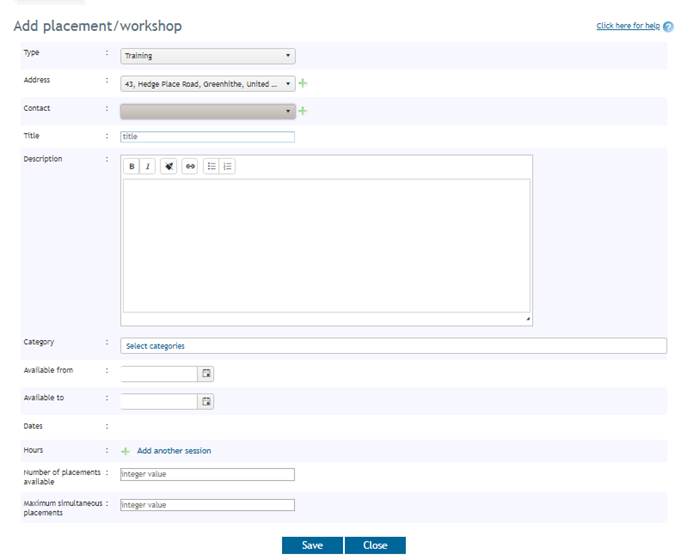Click the Description label
The height and width of the screenshot is (560, 681).
pyautogui.click(x=43, y=159)
